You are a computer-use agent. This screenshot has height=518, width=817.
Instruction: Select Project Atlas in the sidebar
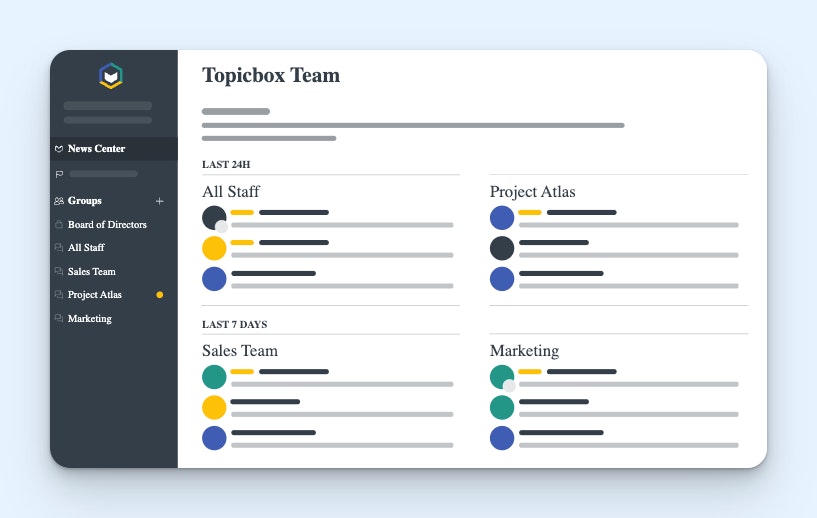pos(95,295)
